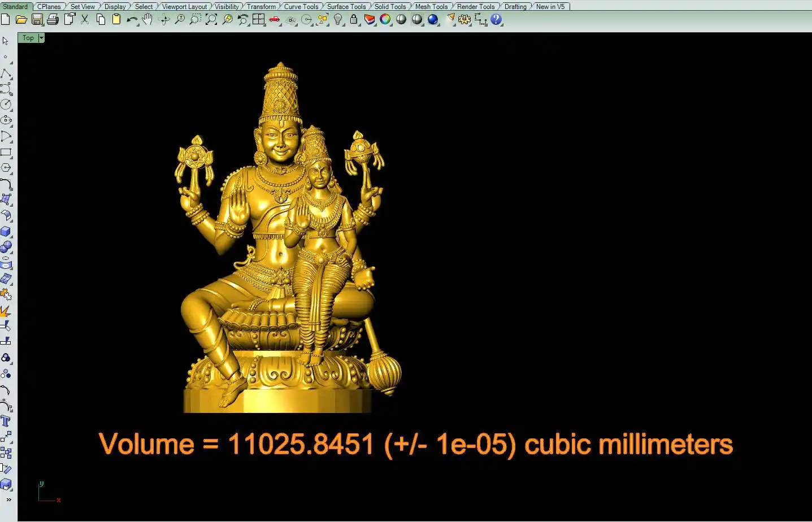The width and height of the screenshot is (812, 522).
Task: Click the Rectangle tool icon
Action: 6,152
